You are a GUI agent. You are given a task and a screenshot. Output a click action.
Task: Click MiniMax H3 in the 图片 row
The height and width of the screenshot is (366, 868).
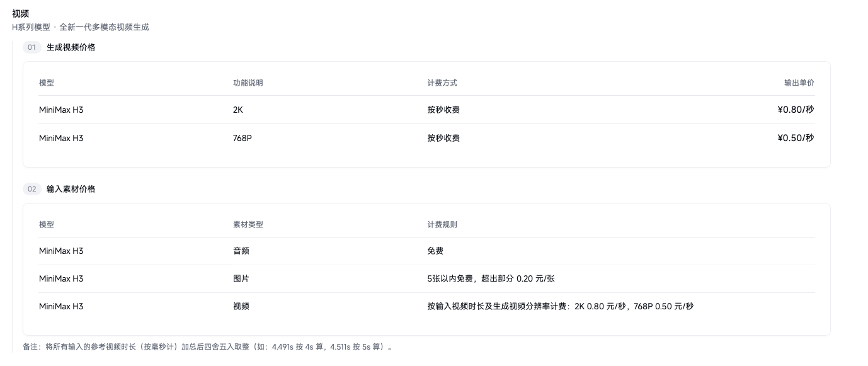[x=61, y=278]
